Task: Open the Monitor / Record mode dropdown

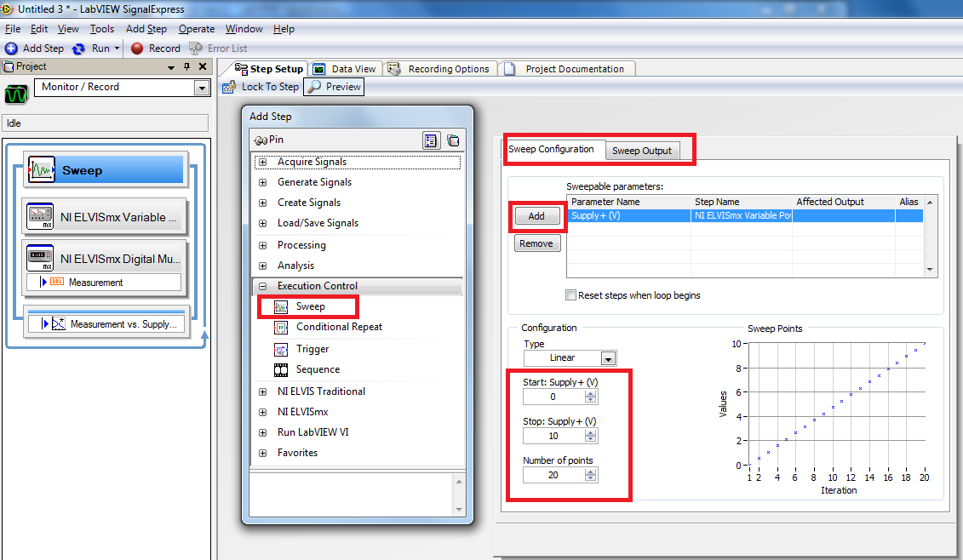Action: (202, 89)
